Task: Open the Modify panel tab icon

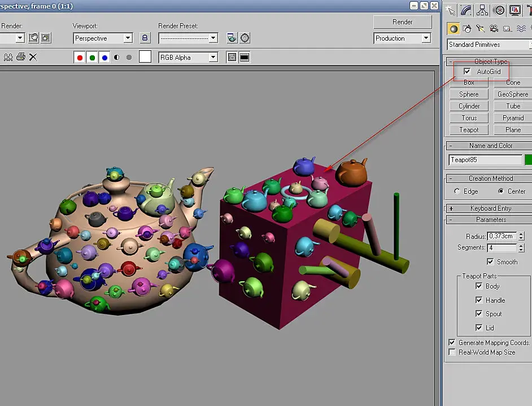Action: click(x=466, y=10)
